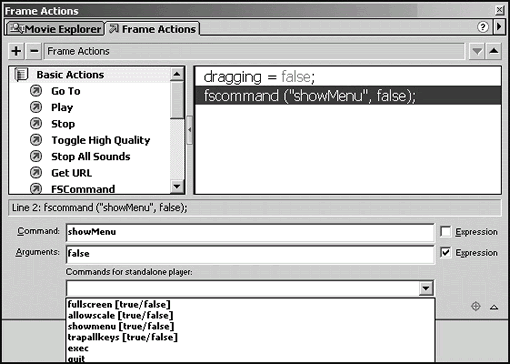Select Toggle High Quality in actions list
Image resolution: width=510 pixels, height=364 pixels.
101,140
